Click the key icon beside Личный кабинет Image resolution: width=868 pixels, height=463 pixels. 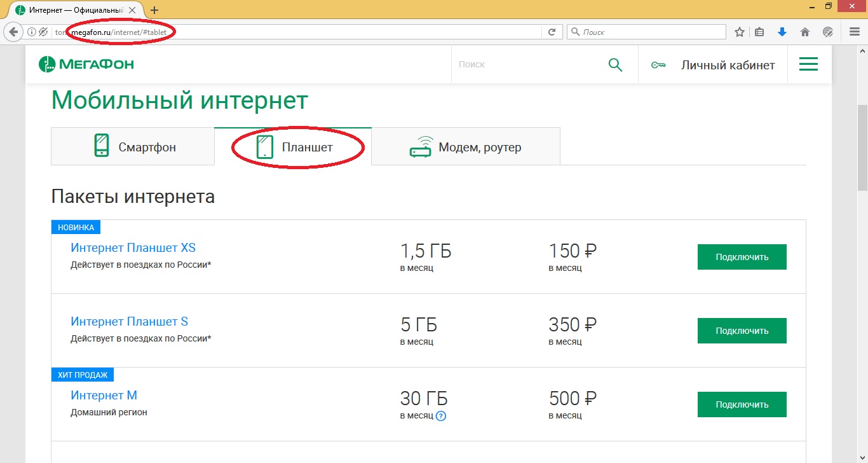[x=658, y=64]
